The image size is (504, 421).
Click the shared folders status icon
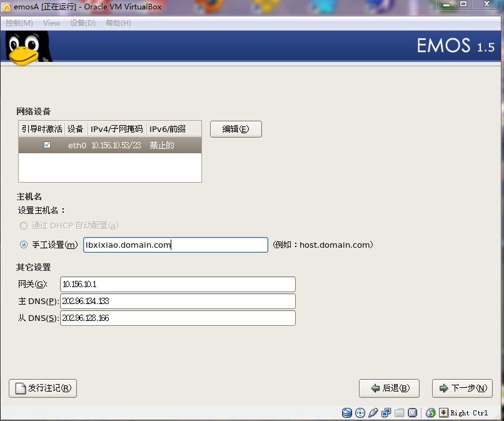tap(400, 413)
